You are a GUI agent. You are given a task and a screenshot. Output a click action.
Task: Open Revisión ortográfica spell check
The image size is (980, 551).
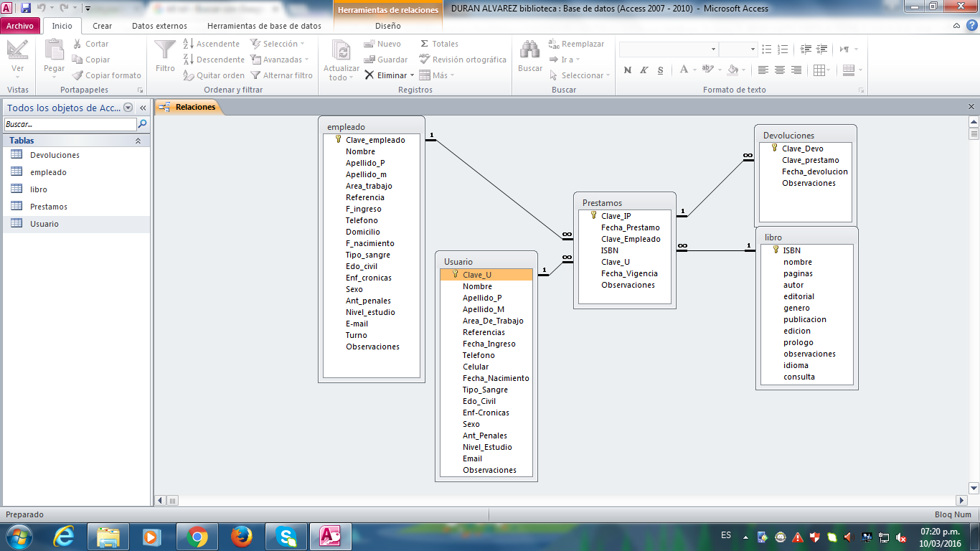[x=462, y=60]
